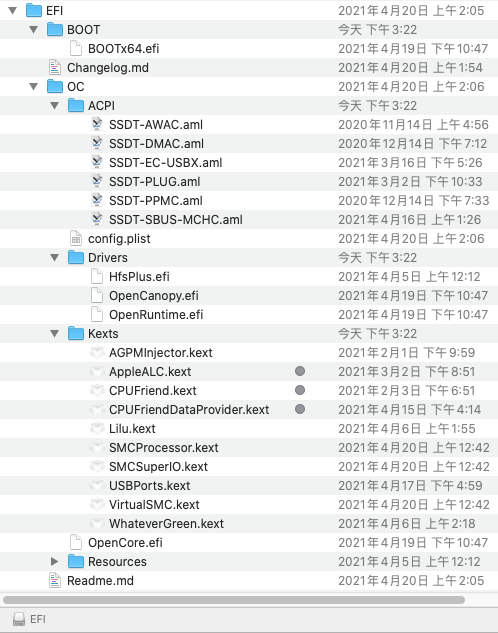The height and width of the screenshot is (633, 498).
Task: Click the OpenCanopy.efi file icon
Action: (x=97, y=296)
